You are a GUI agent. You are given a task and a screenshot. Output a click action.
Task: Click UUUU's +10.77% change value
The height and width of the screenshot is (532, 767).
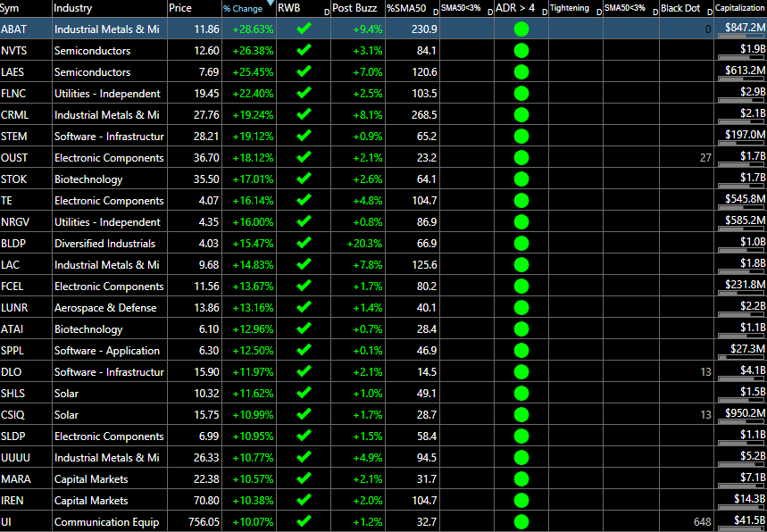pos(253,458)
